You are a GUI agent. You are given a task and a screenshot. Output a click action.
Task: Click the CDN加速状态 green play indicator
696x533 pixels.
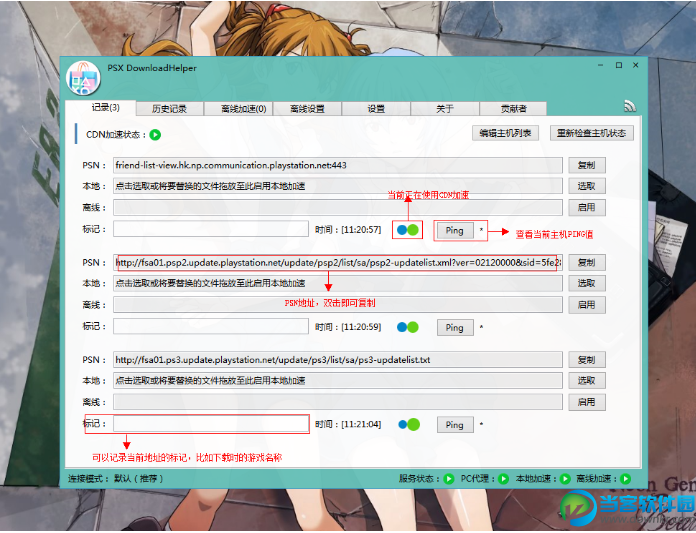pos(155,134)
